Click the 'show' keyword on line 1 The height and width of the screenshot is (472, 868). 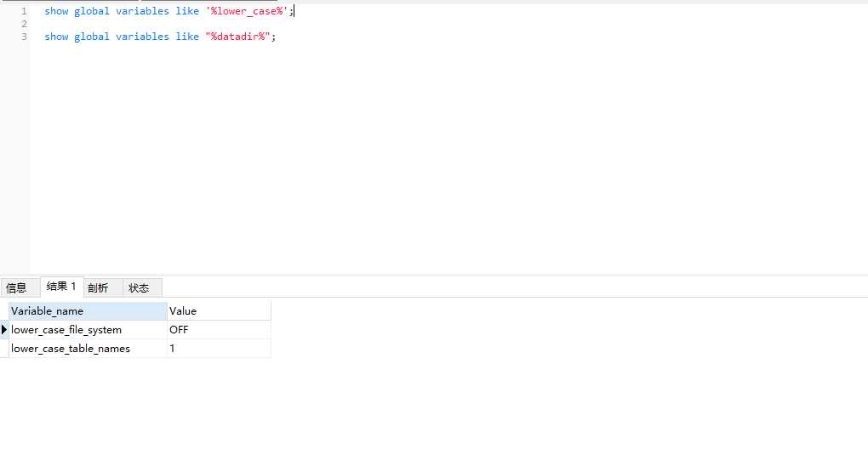[x=56, y=11]
